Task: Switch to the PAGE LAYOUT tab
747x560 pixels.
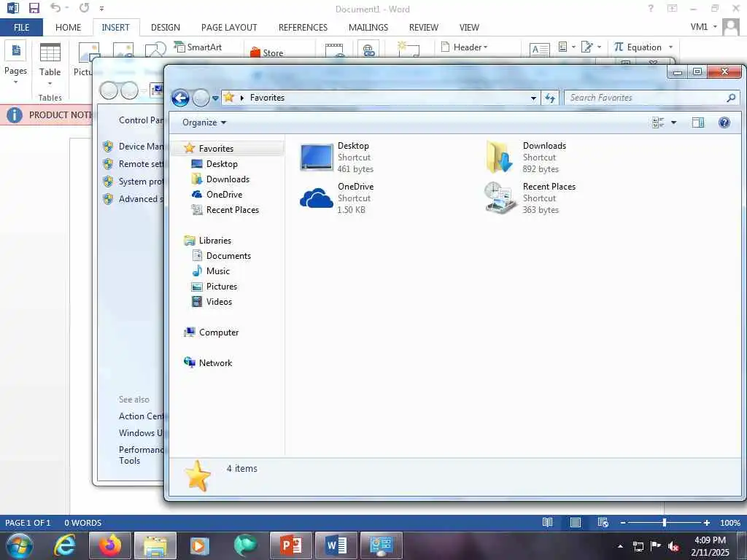Action: pos(228,27)
